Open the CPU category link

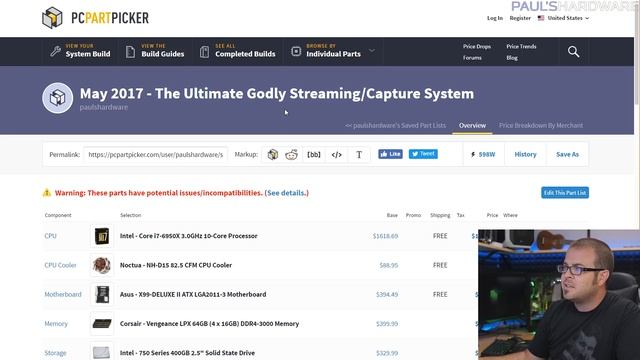pyautogui.click(x=51, y=236)
